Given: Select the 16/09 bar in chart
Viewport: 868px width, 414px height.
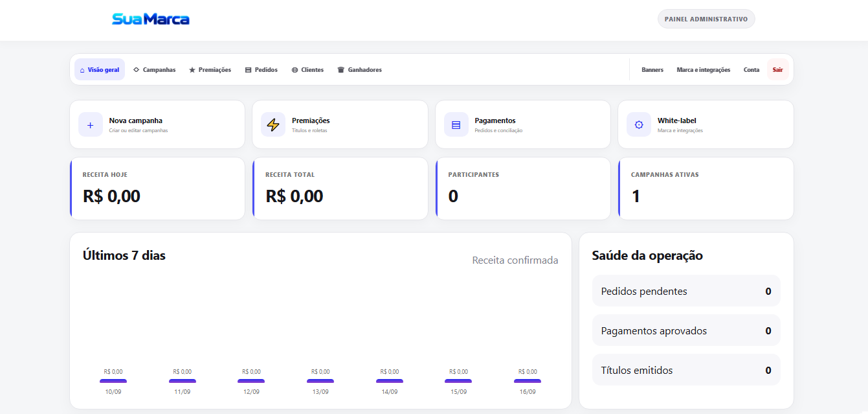Looking at the screenshot, I should (528, 381).
